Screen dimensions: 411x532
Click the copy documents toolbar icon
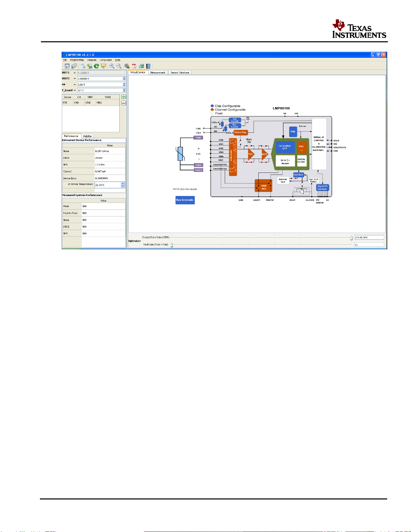83,66
